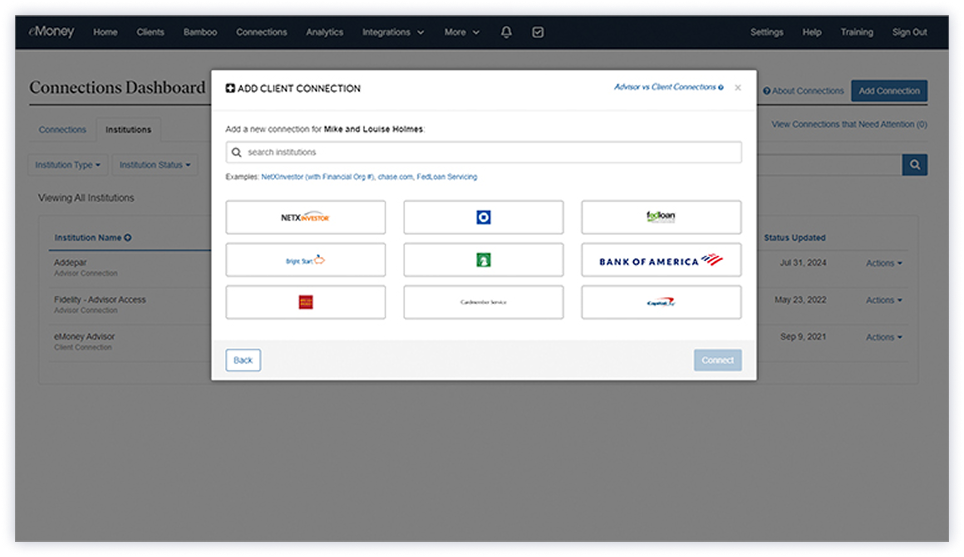Click the Back button in dialog
This screenshot has height=557, width=964.
[x=243, y=360]
